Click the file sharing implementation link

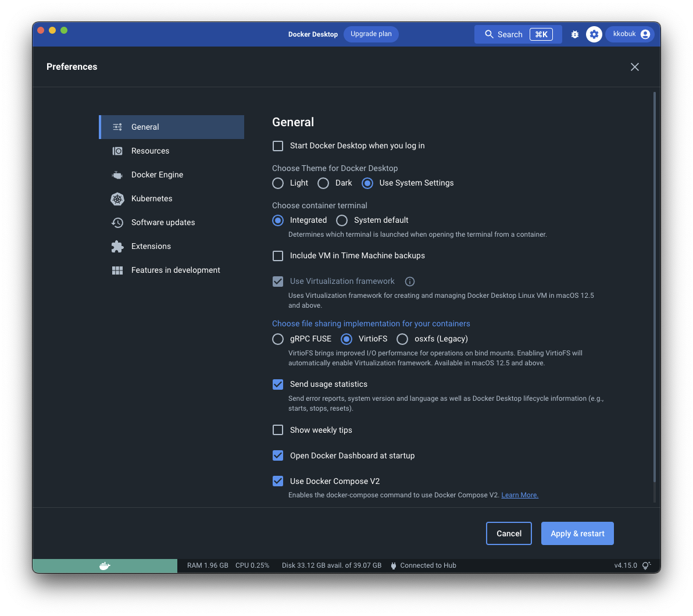pyautogui.click(x=371, y=323)
